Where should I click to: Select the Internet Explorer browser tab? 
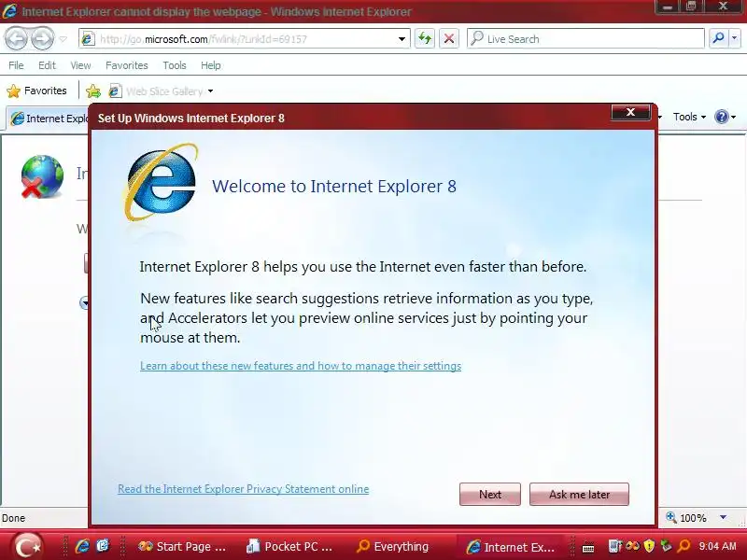pos(48,119)
